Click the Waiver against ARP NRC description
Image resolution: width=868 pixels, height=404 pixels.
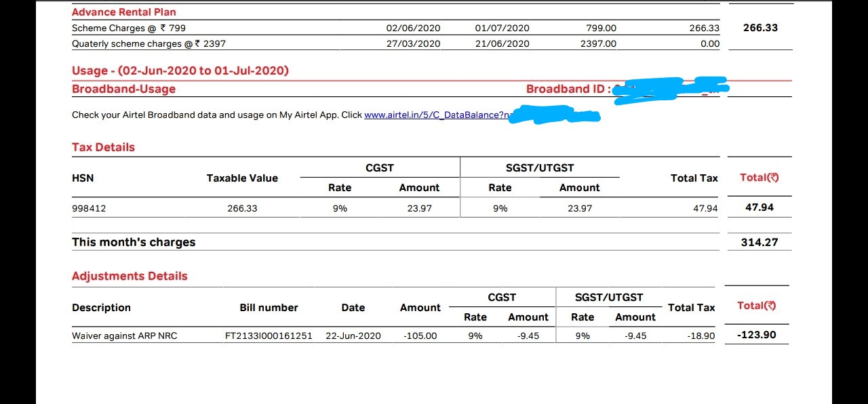tap(125, 336)
